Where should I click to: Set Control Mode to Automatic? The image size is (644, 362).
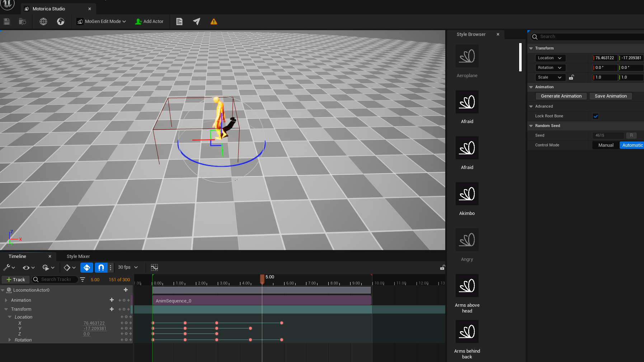pos(632,145)
